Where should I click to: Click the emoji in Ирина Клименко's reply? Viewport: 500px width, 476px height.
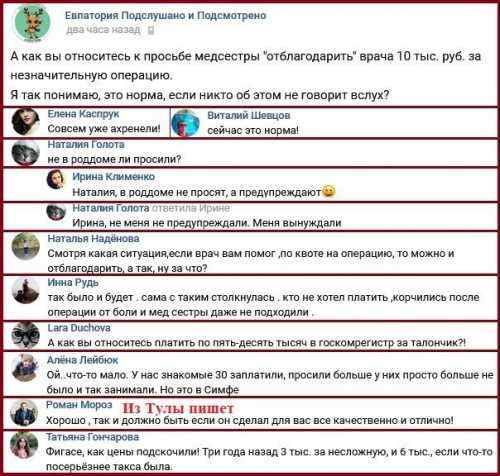click(x=329, y=192)
